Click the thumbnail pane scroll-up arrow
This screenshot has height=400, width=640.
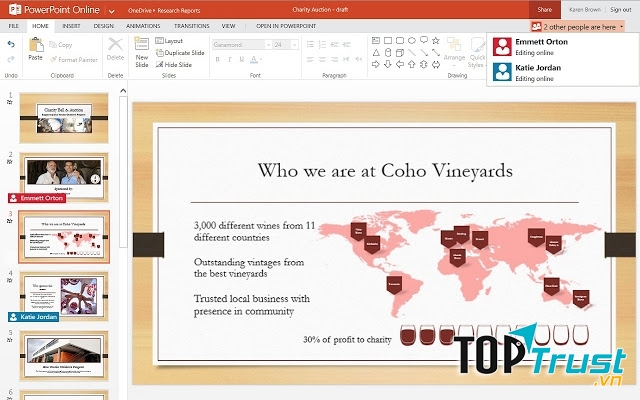tap(123, 91)
